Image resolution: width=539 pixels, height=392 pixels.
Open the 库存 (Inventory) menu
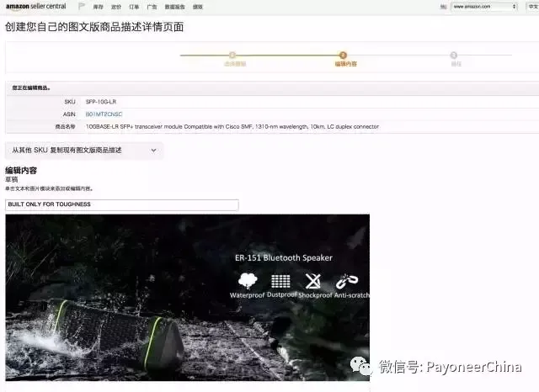tap(98, 7)
